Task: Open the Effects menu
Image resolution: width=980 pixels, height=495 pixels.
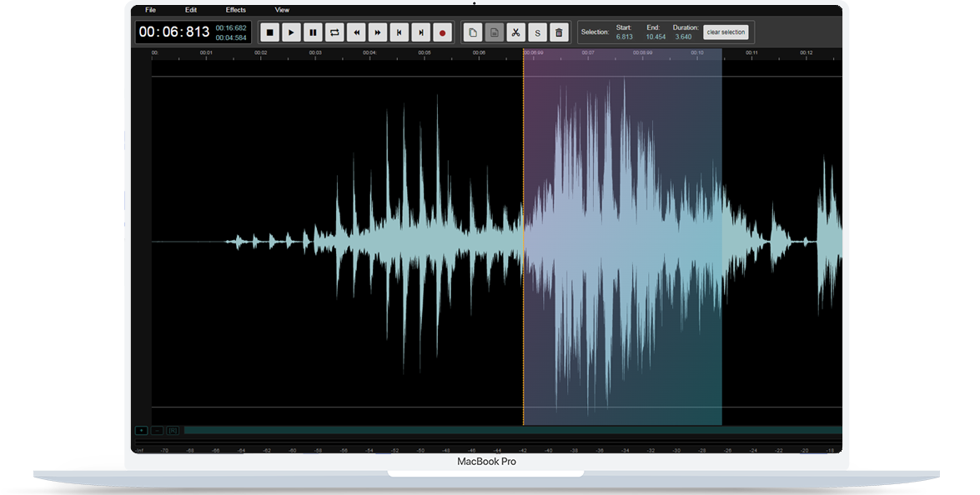Action: click(236, 10)
